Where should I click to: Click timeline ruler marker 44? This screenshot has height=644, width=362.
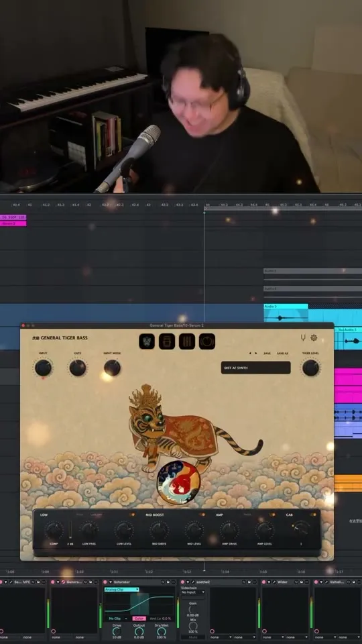(x=208, y=205)
